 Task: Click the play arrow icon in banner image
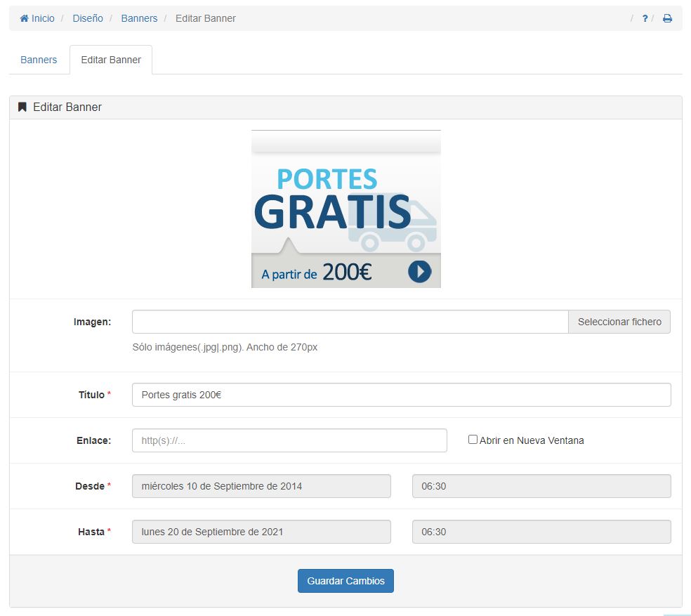[419, 271]
